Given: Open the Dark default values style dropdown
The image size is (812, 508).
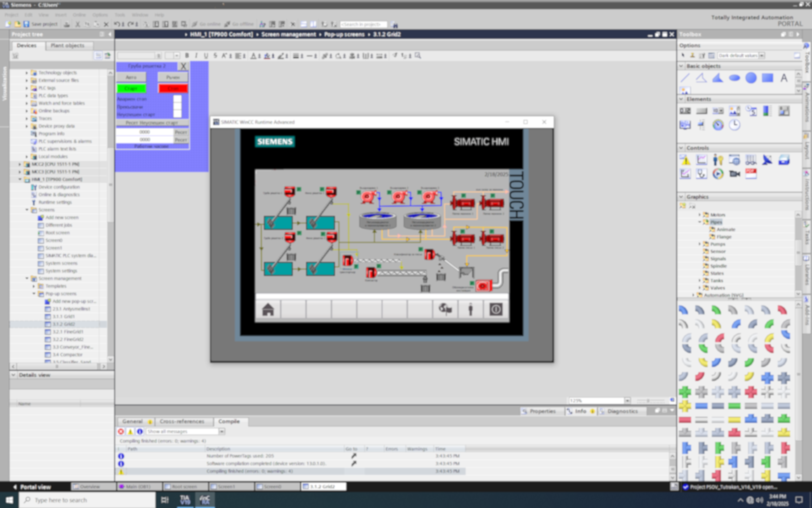Looking at the screenshot, I should click(x=762, y=56).
